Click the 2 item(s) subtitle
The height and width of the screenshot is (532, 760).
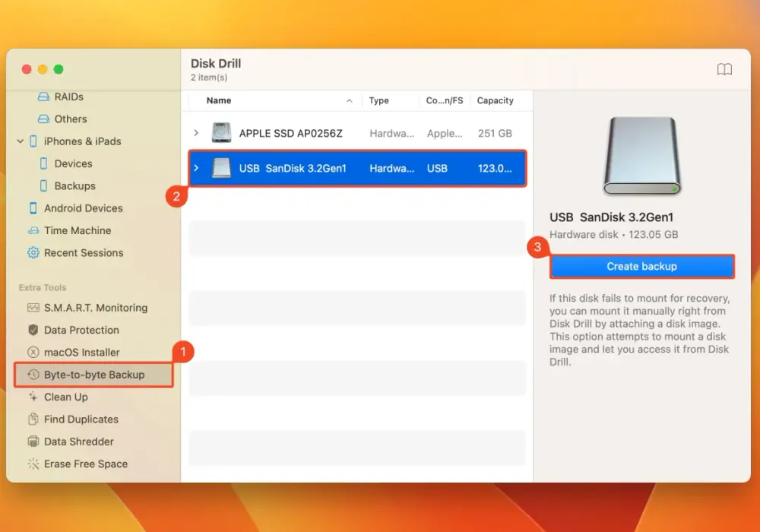coord(209,78)
